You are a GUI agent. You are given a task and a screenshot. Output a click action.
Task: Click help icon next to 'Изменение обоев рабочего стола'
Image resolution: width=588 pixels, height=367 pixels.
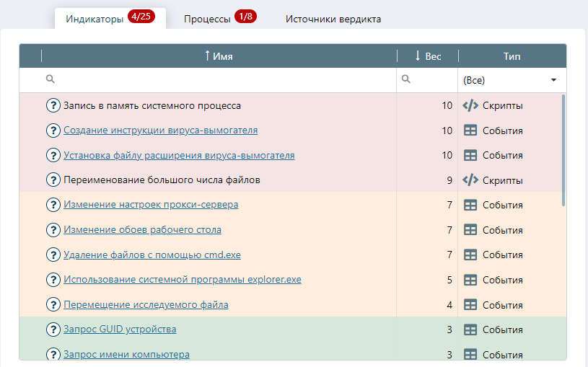coord(53,230)
